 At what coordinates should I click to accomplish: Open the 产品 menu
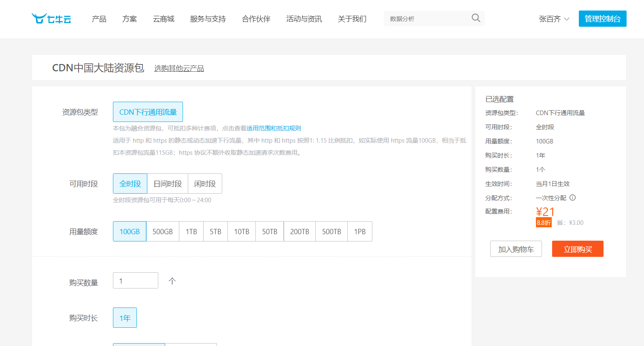99,19
